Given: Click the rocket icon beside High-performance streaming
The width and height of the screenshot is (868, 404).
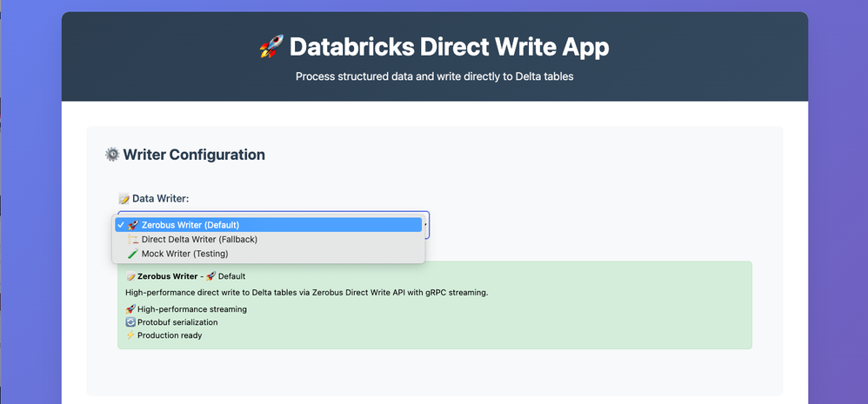Looking at the screenshot, I should [x=130, y=309].
